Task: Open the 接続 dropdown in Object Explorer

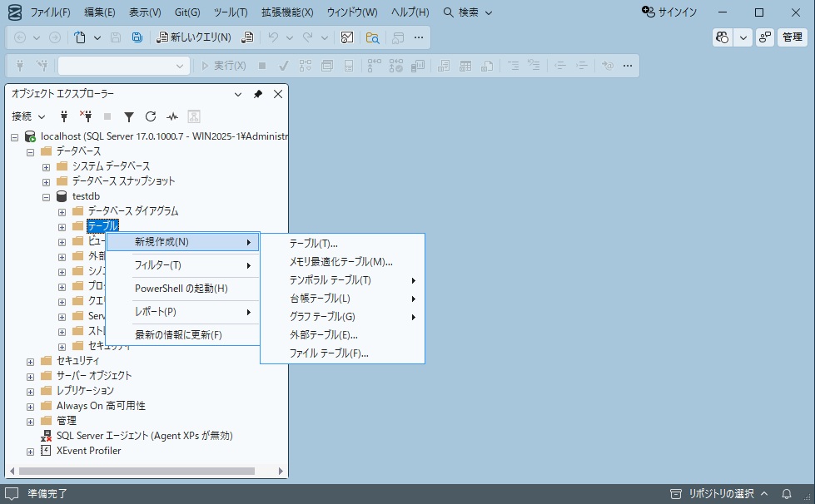Action: [x=27, y=116]
